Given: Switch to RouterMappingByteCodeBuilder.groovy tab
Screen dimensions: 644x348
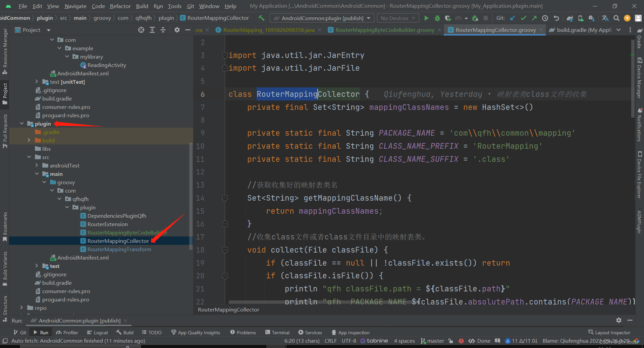Looking at the screenshot, I should pos(385,30).
